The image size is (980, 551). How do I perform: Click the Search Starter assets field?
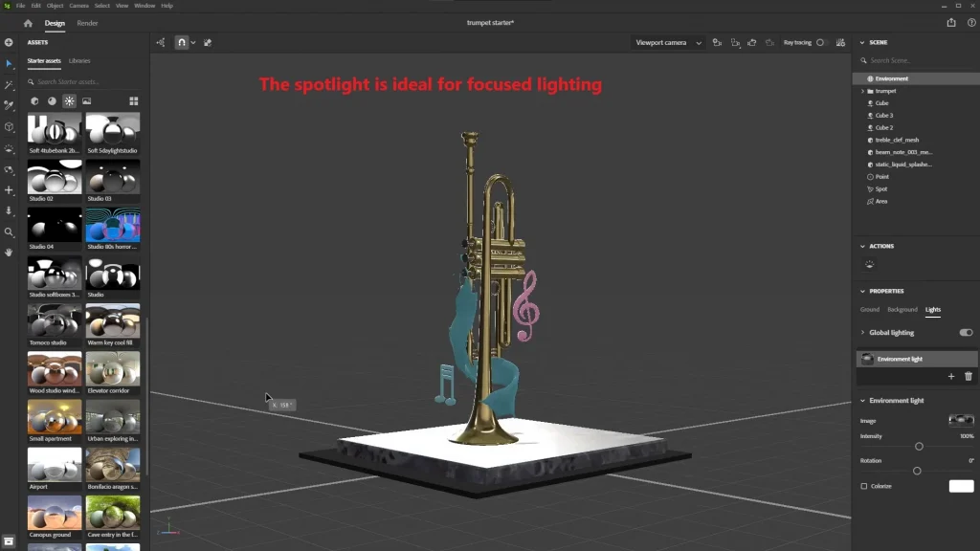pyautogui.click(x=84, y=82)
